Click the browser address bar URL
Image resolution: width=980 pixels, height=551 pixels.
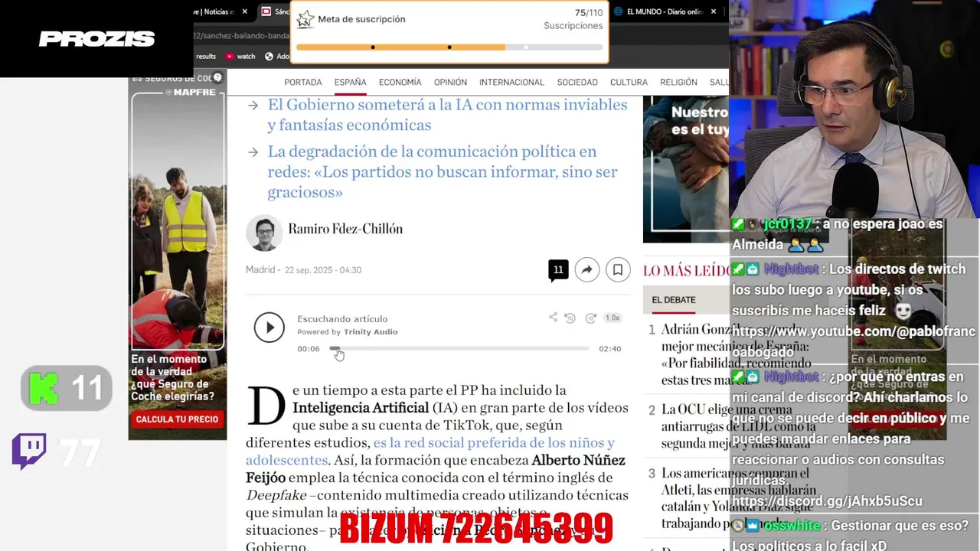[x=241, y=35]
